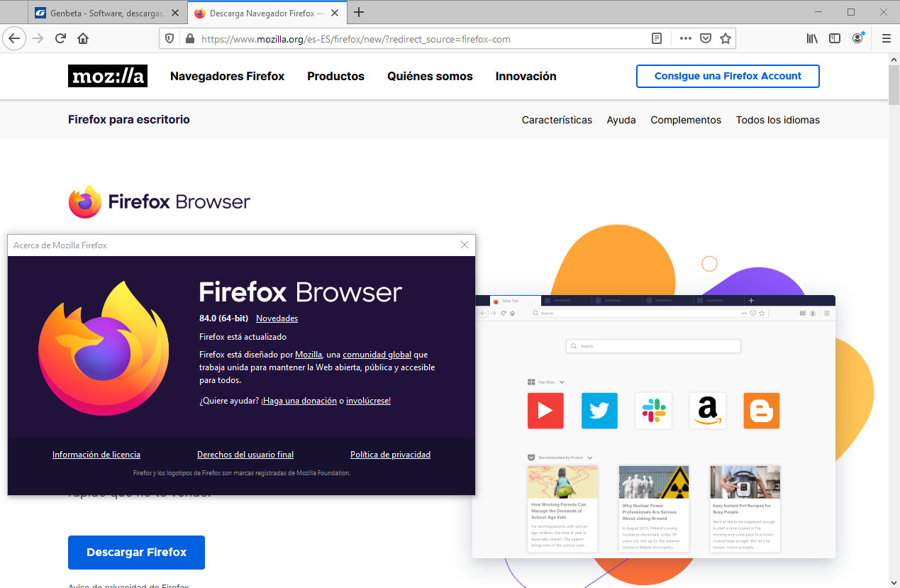Save page to Pocket icon
Screen dimensions: 900x588
tap(705, 39)
